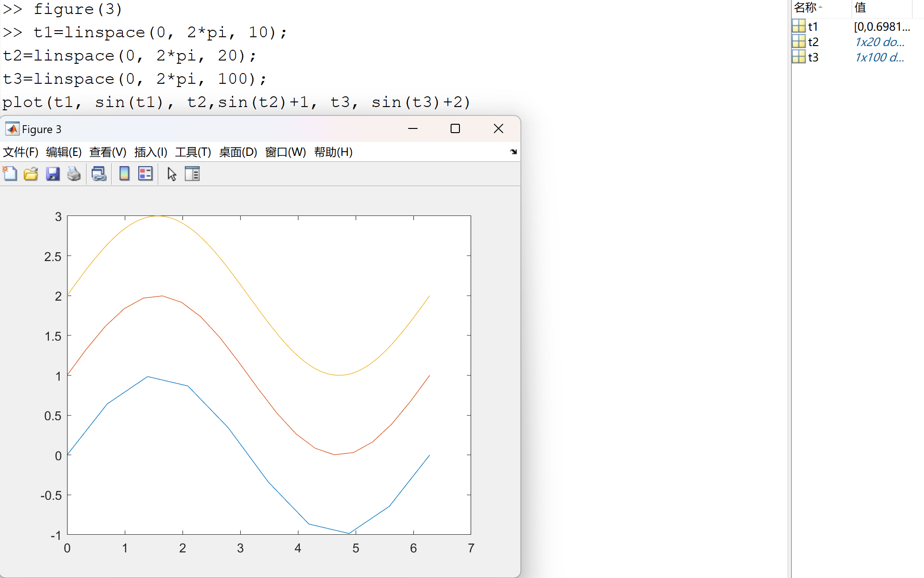This screenshot has height=578, width=924.
Task: Open the Property Inspector icon
Action: pos(192,174)
